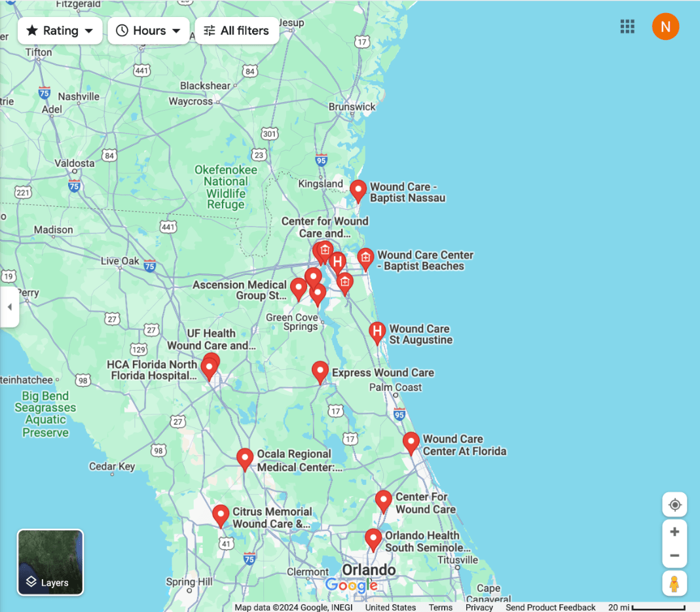Click the Valdosta city label
Screen dimensions: 700x612
[75, 164]
